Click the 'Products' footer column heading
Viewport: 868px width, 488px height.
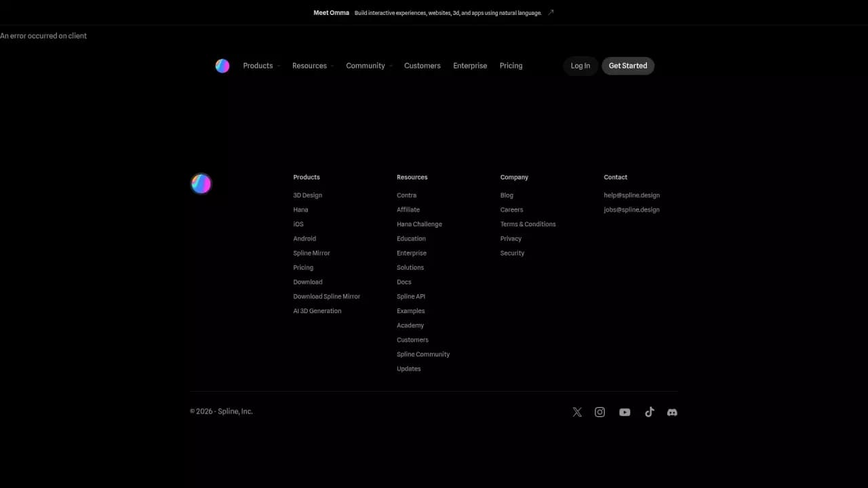click(307, 177)
